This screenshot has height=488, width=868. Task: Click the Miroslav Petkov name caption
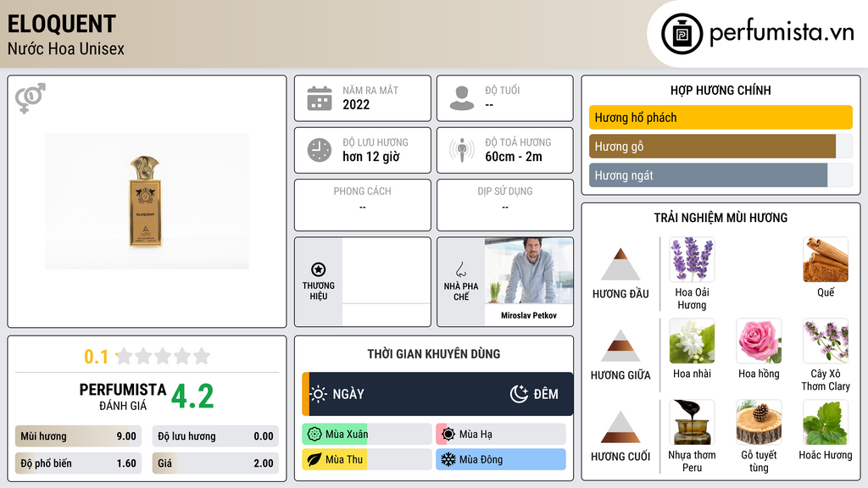529,315
